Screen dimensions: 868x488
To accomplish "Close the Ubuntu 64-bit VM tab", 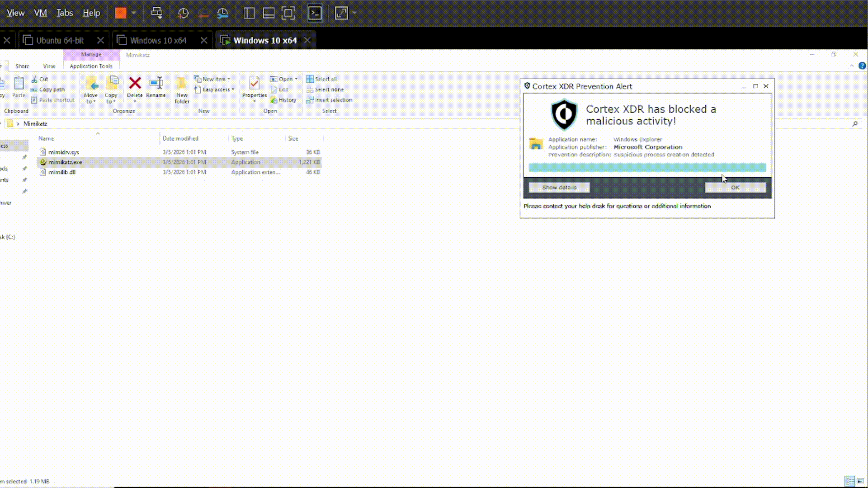I will click(100, 40).
